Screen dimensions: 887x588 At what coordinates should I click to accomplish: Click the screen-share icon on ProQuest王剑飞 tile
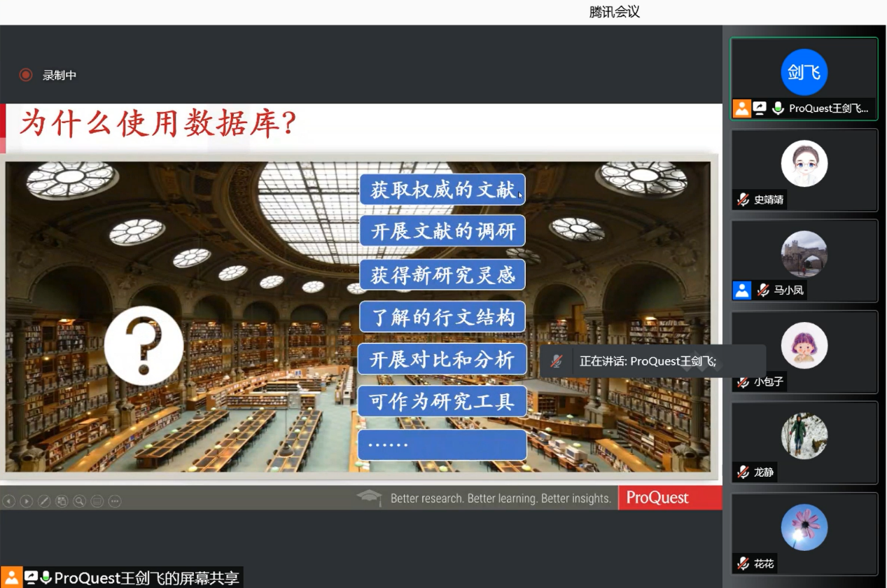point(760,108)
